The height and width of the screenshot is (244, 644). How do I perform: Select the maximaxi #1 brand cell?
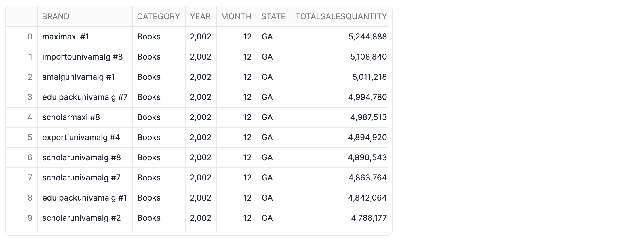66,37
